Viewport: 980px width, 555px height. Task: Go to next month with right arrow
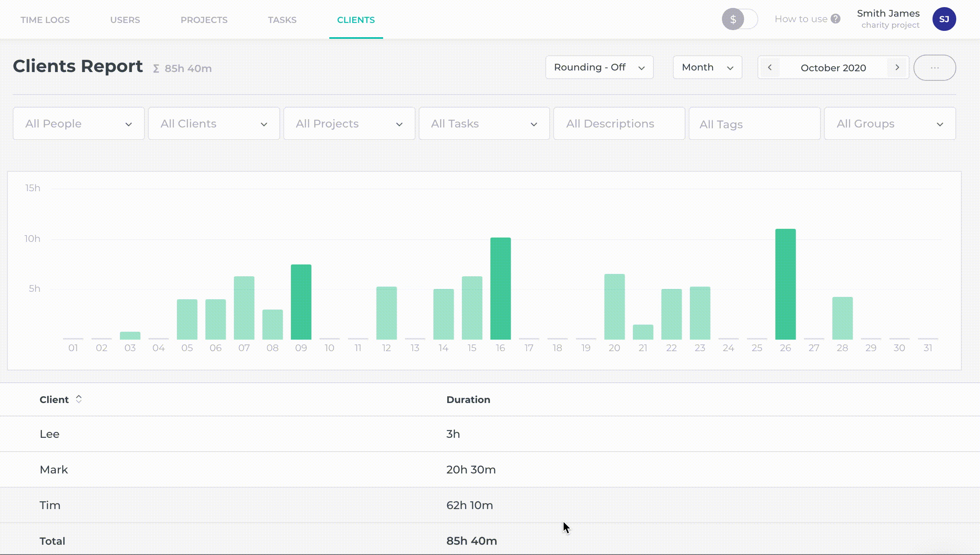point(897,68)
